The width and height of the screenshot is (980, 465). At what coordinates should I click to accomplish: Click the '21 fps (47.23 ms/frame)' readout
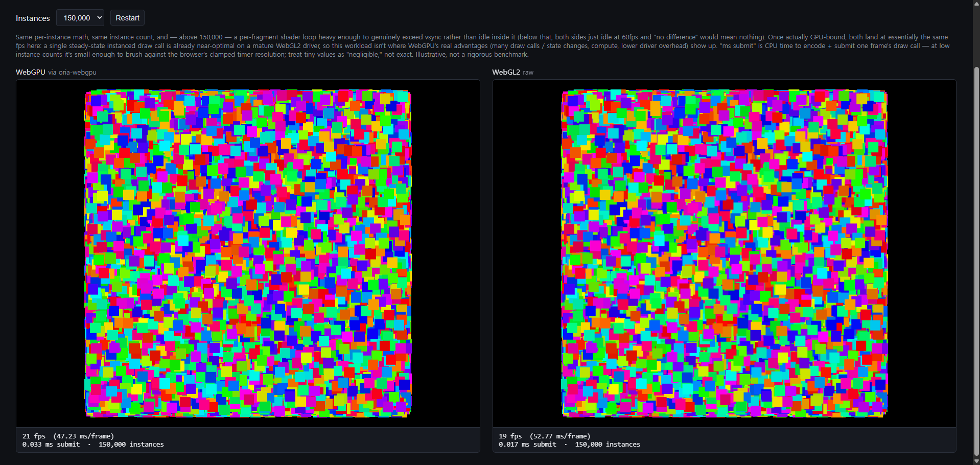point(68,436)
